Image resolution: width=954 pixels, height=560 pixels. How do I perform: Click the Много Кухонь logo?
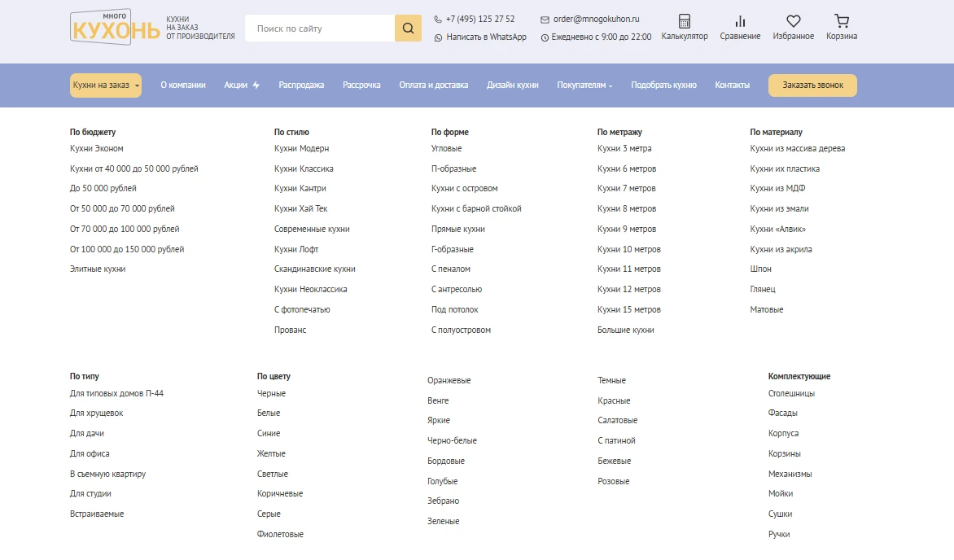pyautogui.click(x=115, y=27)
